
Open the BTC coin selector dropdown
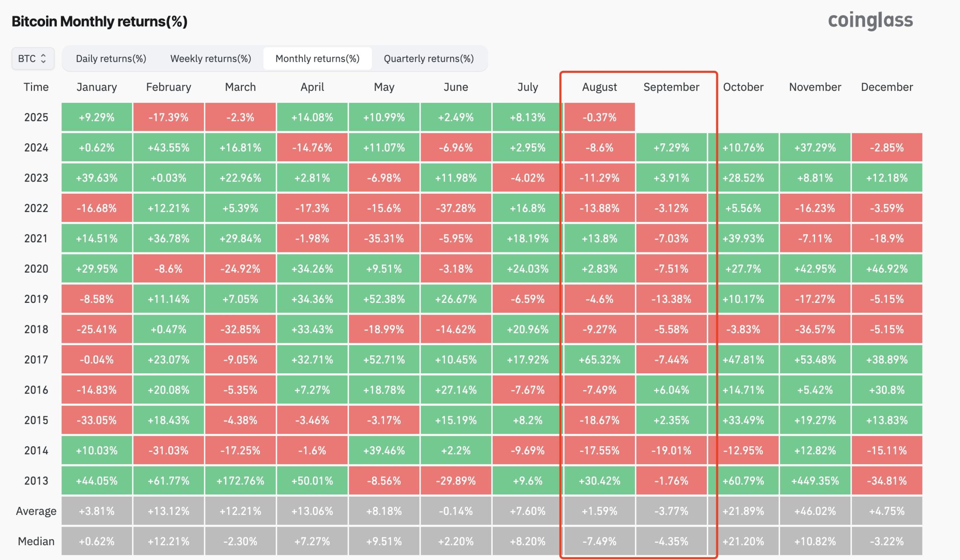33,59
